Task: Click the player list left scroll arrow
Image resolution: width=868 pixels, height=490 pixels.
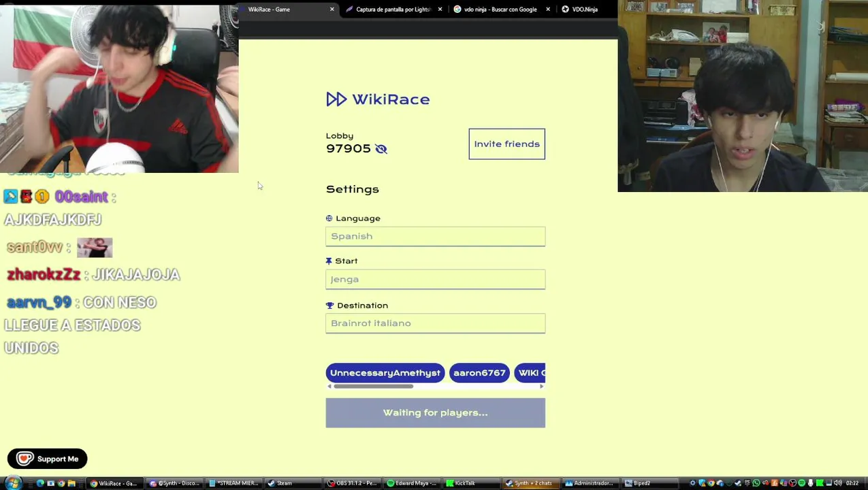Action: click(329, 387)
